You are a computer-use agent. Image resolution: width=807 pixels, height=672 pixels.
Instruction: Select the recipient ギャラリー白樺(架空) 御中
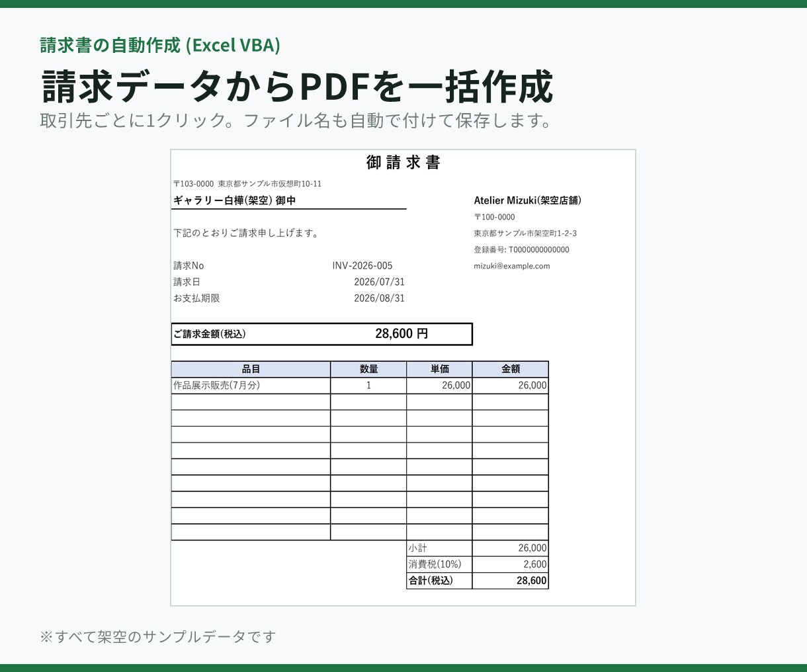coord(234,200)
